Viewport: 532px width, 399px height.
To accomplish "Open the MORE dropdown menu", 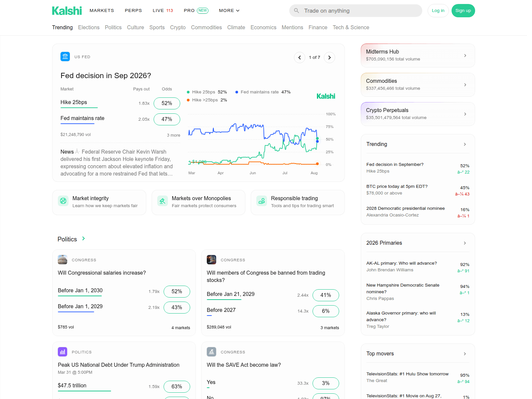I will point(229,11).
